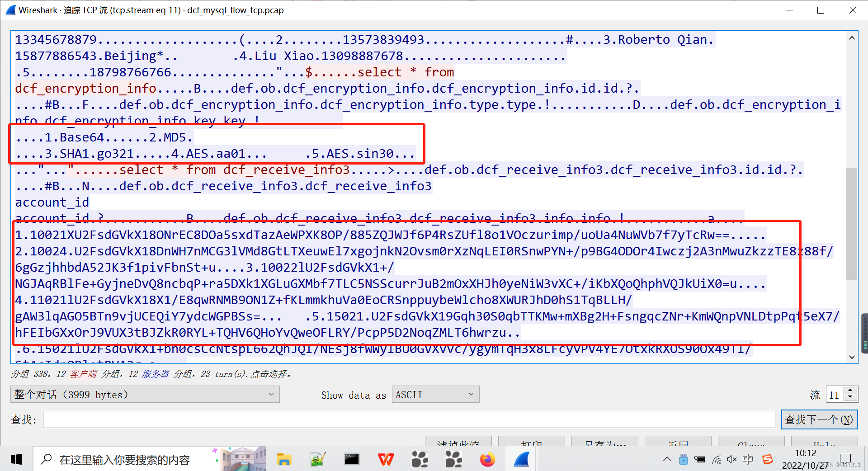Viewport: 868px width, 471px height.
Task: Click the blue '服务器' label in summary
Action: tap(156, 374)
